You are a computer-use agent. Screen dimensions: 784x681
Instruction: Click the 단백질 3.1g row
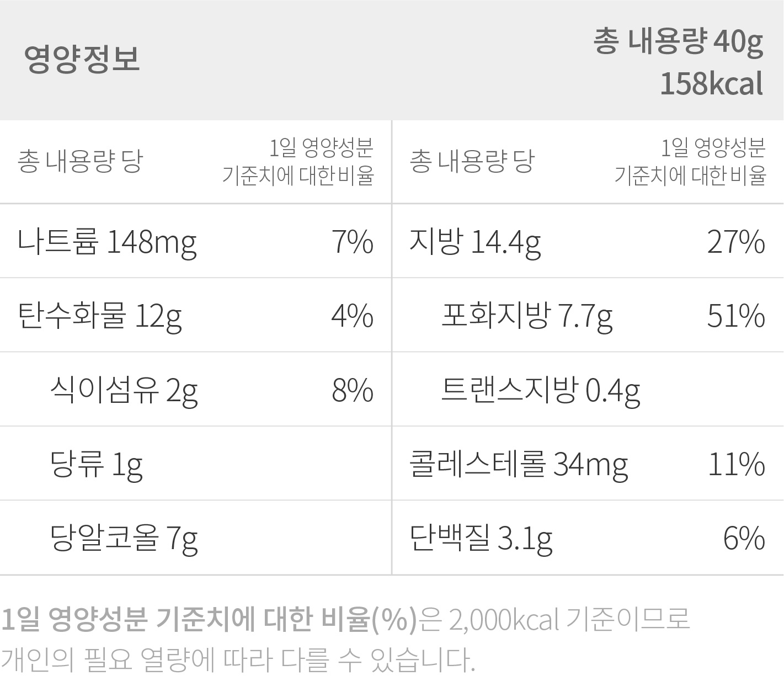588,538
